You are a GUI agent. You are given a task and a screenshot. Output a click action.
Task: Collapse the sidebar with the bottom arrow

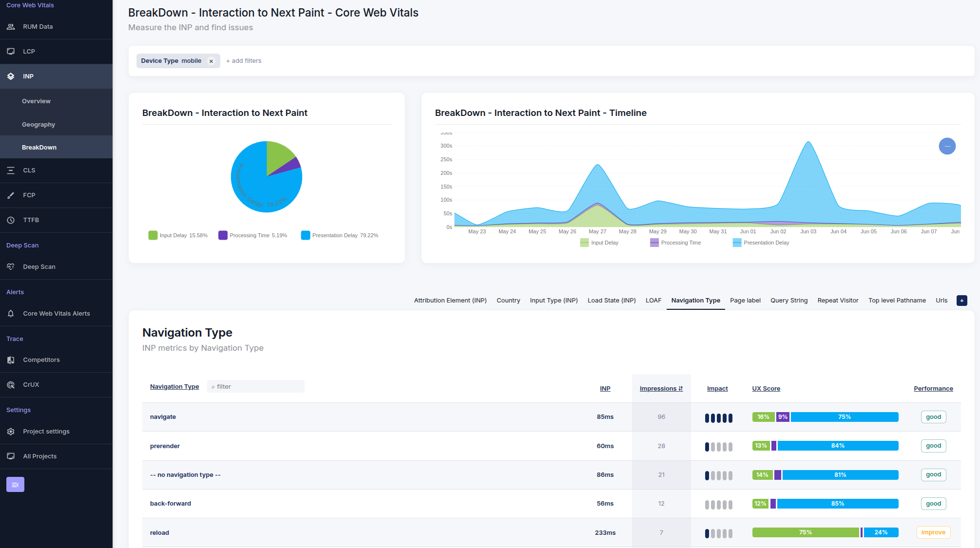15,484
